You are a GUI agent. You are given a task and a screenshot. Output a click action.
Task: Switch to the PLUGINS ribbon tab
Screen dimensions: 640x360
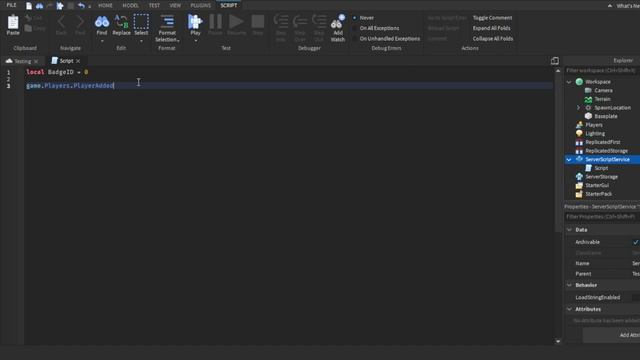200,5
